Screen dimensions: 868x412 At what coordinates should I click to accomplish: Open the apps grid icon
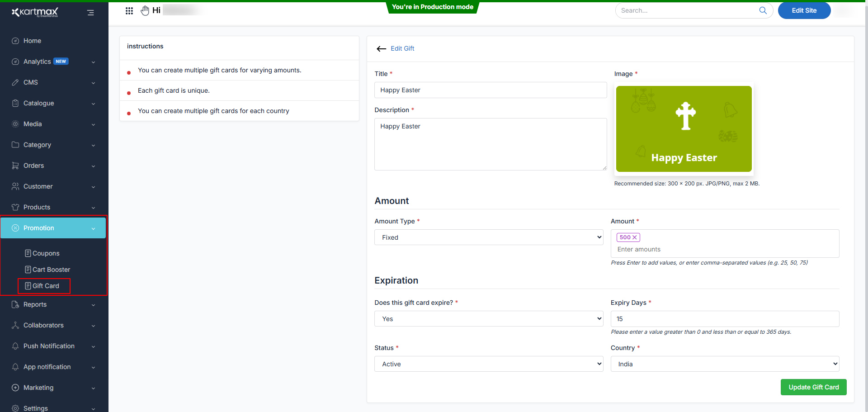(129, 11)
